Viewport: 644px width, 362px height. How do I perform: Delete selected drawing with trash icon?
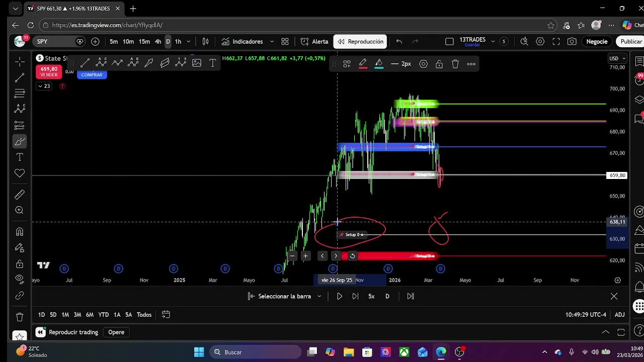455,64
